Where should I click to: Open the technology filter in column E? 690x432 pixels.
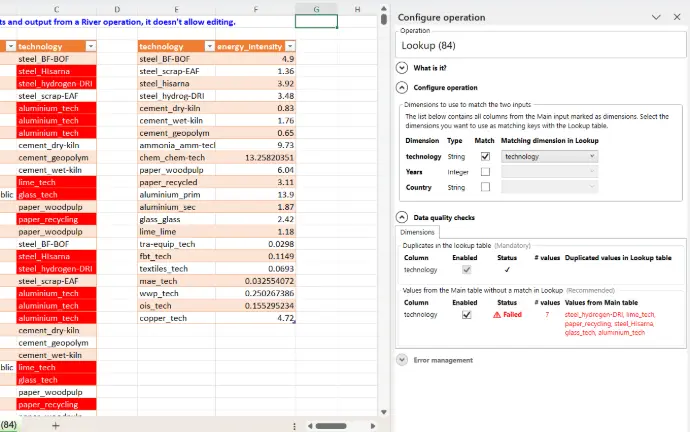[209, 47]
